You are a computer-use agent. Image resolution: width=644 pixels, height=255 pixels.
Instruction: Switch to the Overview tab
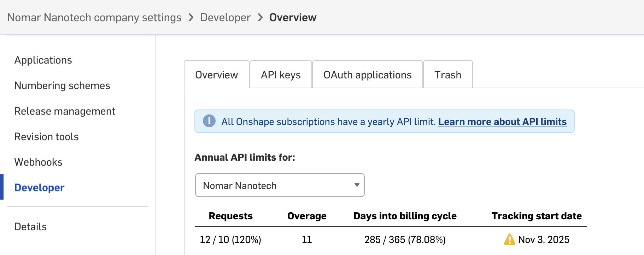coord(217,75)
